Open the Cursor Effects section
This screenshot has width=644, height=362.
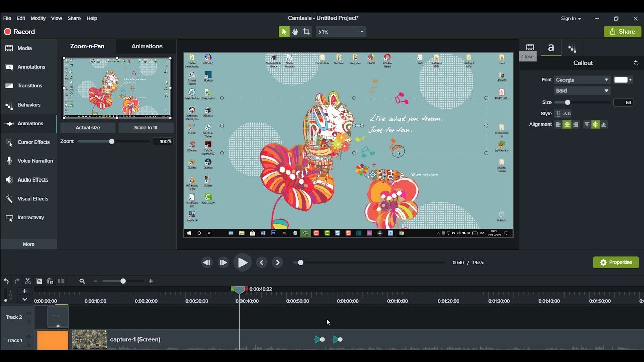pyautogui.click(x=29, y=142)
